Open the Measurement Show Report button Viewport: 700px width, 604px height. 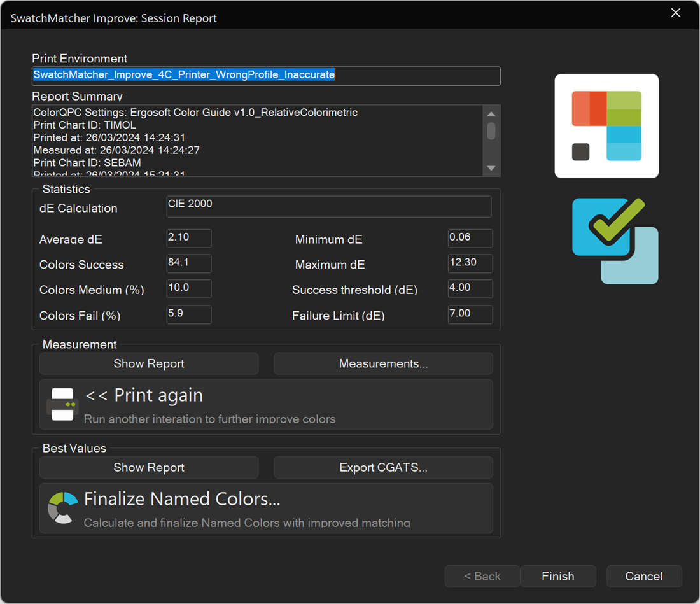(149, 364)
